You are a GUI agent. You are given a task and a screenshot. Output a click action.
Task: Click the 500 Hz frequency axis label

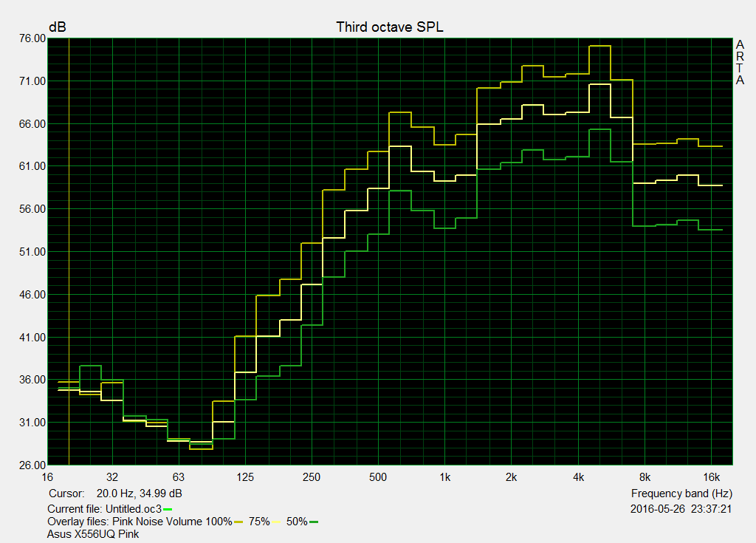[x=378, y=477]
